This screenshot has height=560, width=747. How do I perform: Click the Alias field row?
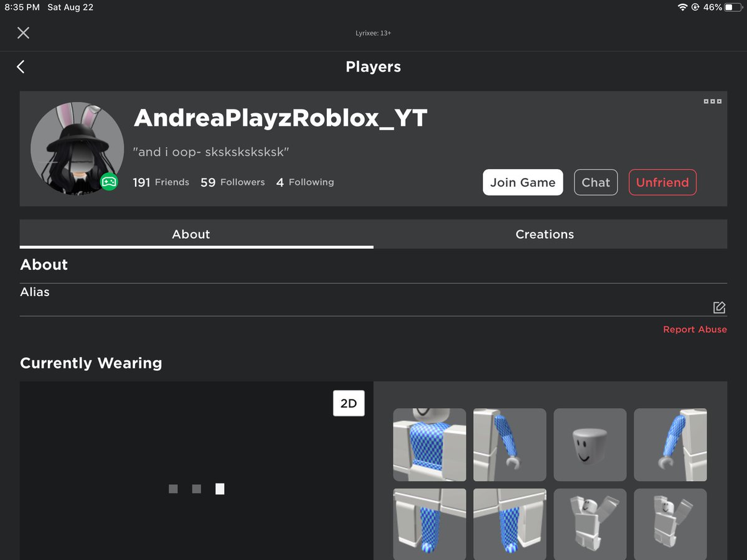pos(374,300)
